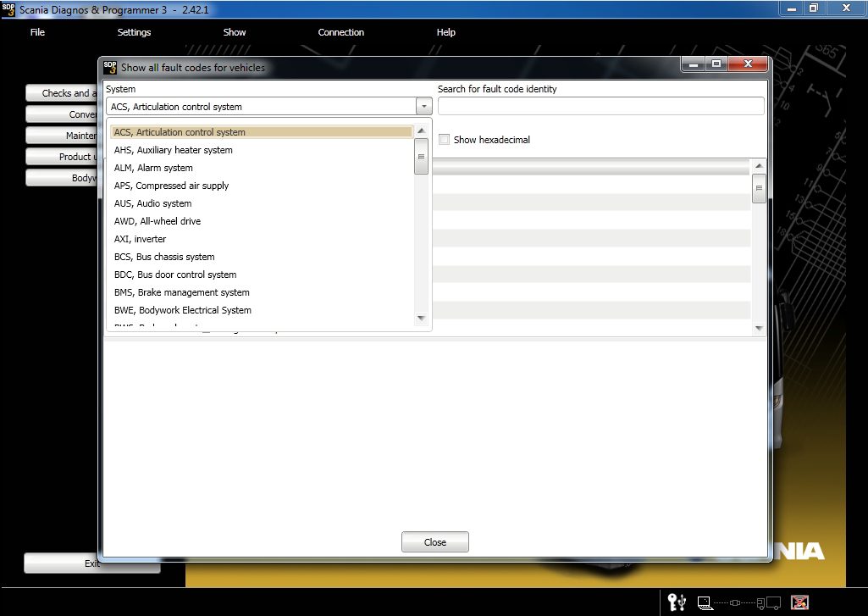Open the Show menu

[x=235, y=32]
